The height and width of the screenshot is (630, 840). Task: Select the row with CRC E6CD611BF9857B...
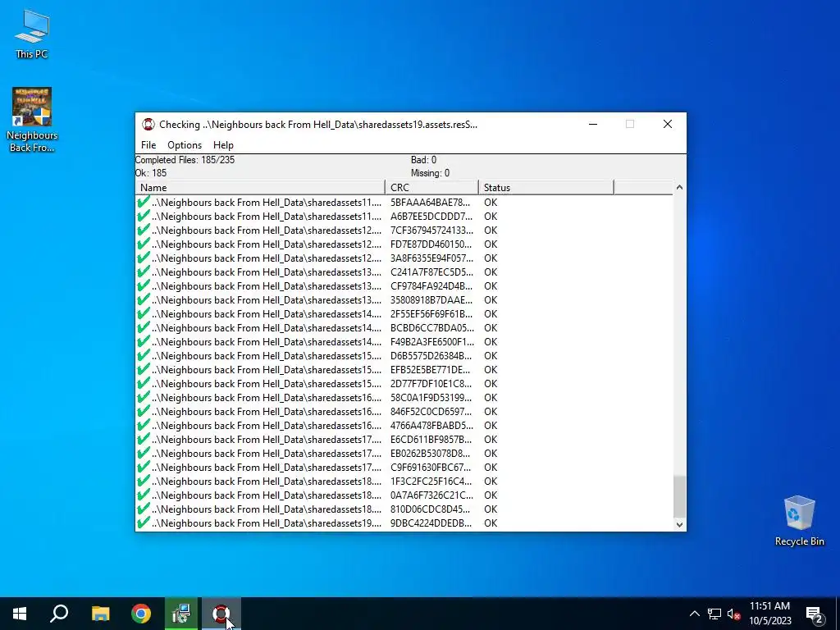[404, 440]
